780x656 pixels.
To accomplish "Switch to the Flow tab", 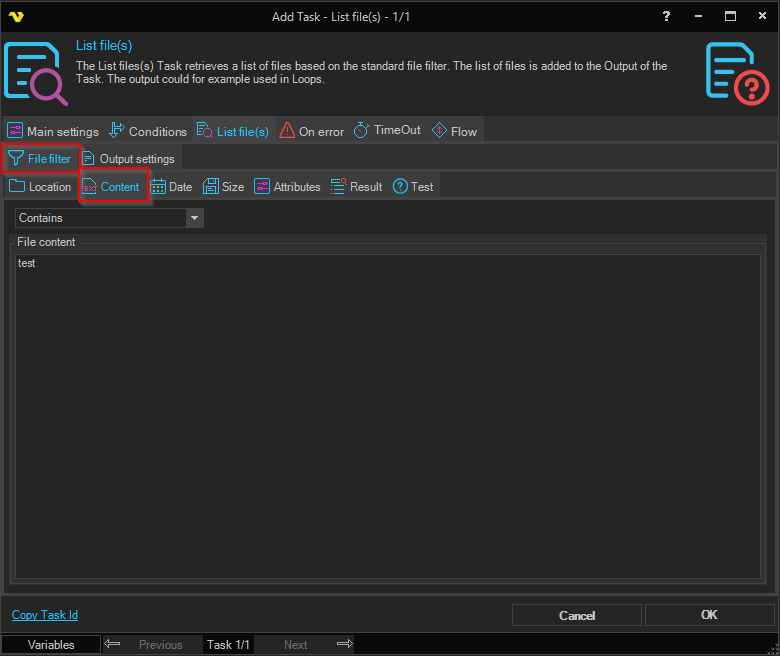I will (454, 131).
